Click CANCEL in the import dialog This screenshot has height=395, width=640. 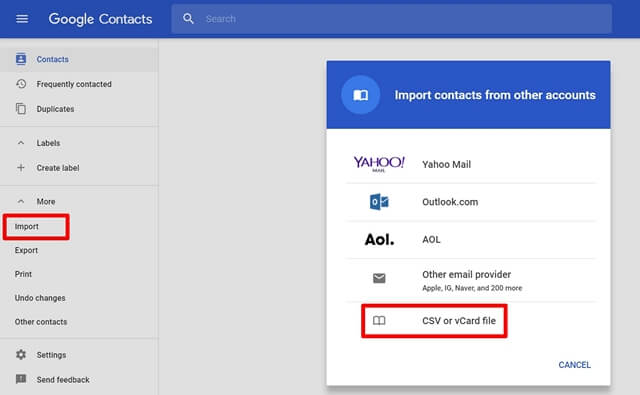click(x=575, y=365)
